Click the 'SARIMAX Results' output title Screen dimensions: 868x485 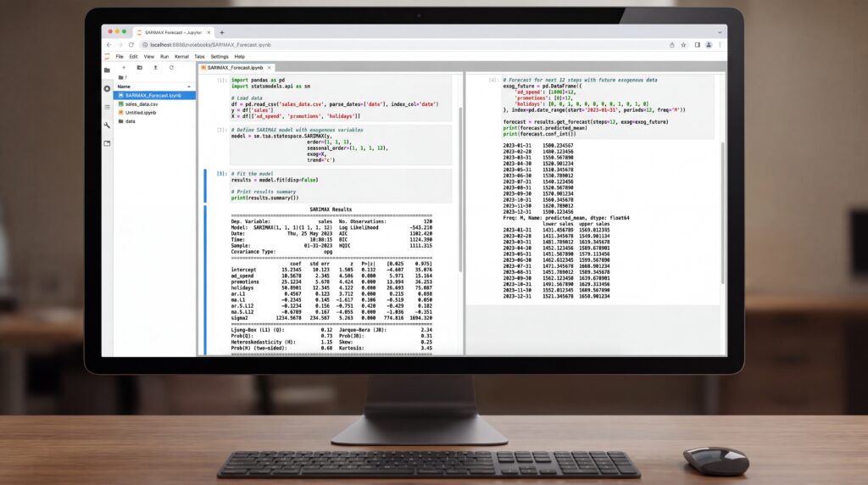pos(331,209)
